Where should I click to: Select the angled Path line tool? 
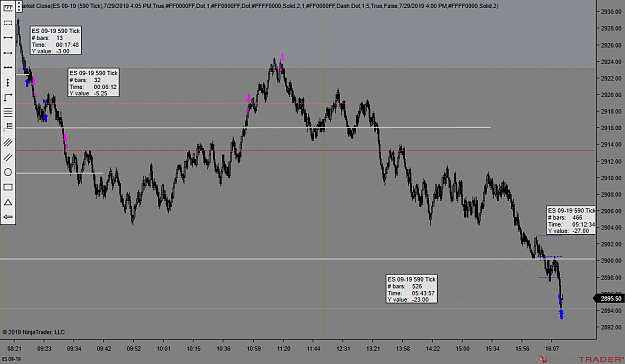(x=8, y=98)
